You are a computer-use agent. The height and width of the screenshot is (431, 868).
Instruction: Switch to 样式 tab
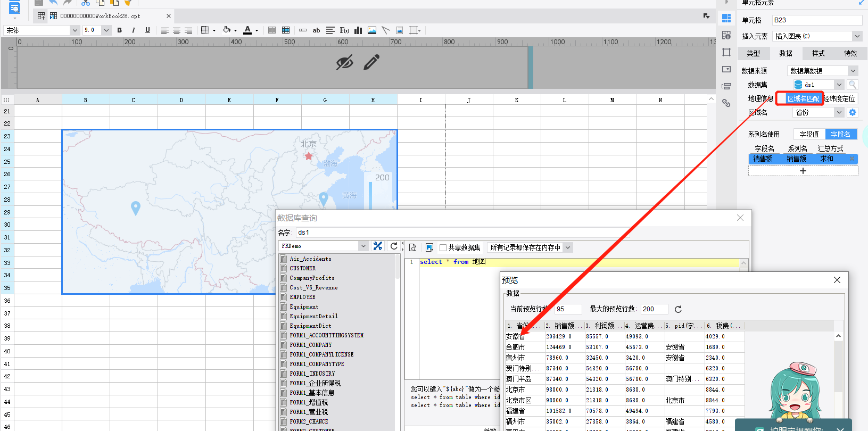coord(818,53)
